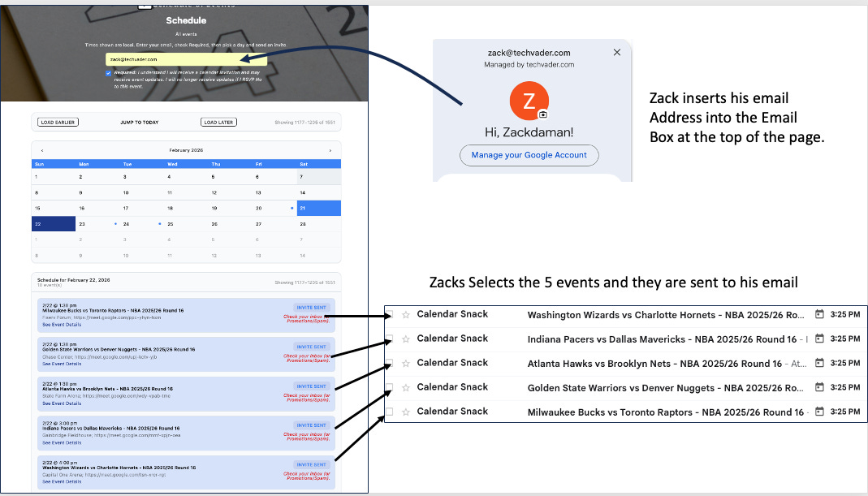Click INVITE SENT for Milwaukee Bucks event
The width and height of the screenshot is (868, 496).
pyautogui.click(x=312, y=307)
